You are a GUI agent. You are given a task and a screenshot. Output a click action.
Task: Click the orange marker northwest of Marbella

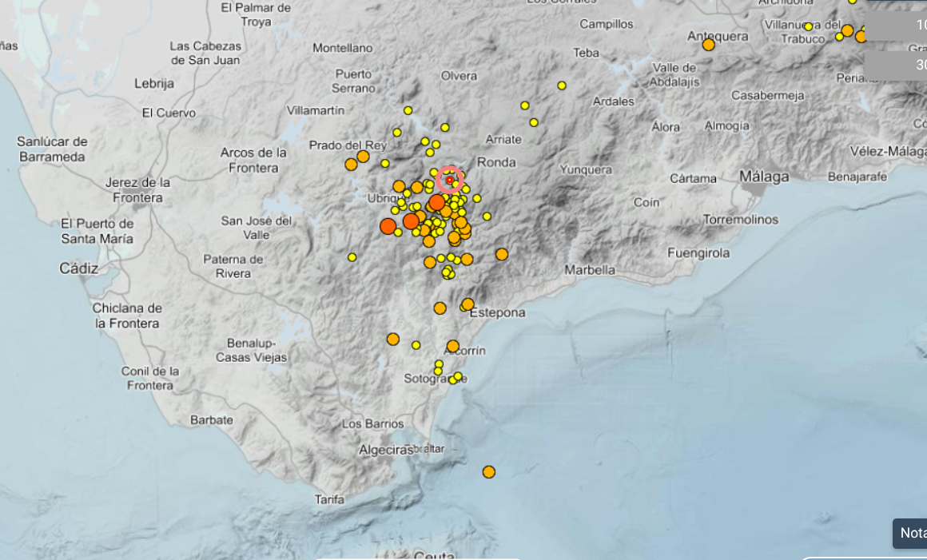click(502, 254)
